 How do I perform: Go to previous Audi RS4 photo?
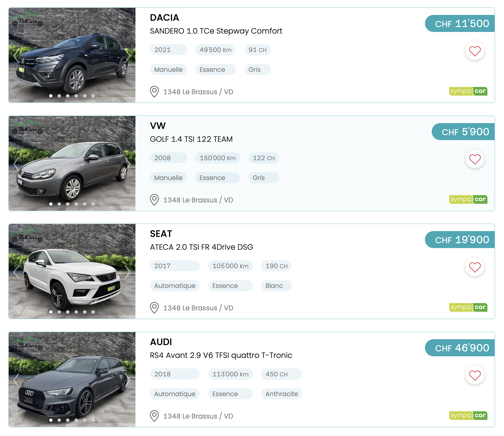click(16, 380)
